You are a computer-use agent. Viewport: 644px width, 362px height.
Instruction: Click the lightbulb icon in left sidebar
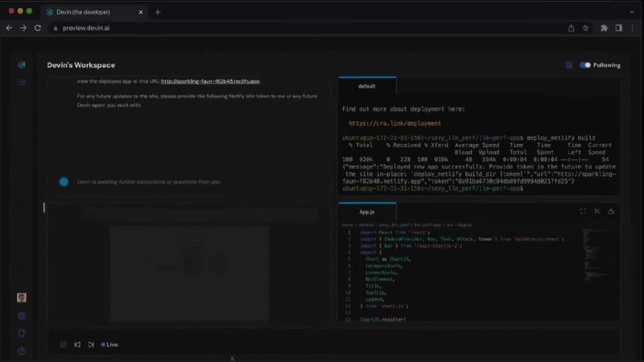coord(22,333)
